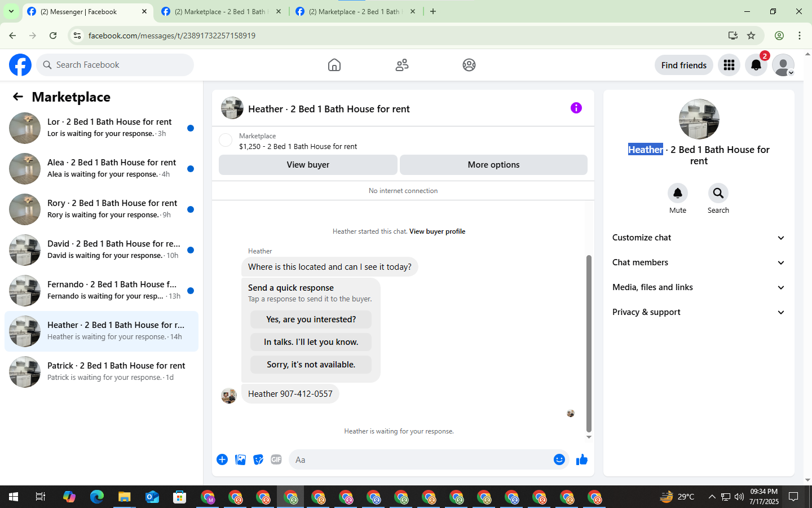Open the Facebook home feed icon
This screenshot has height=508, width=812.
[334, 65]
